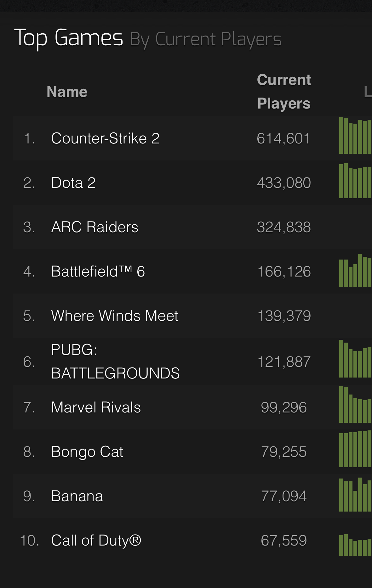Click the Dota 2 player history chart
The width and height of the screenshot is (372, 588).
point(355,181)
